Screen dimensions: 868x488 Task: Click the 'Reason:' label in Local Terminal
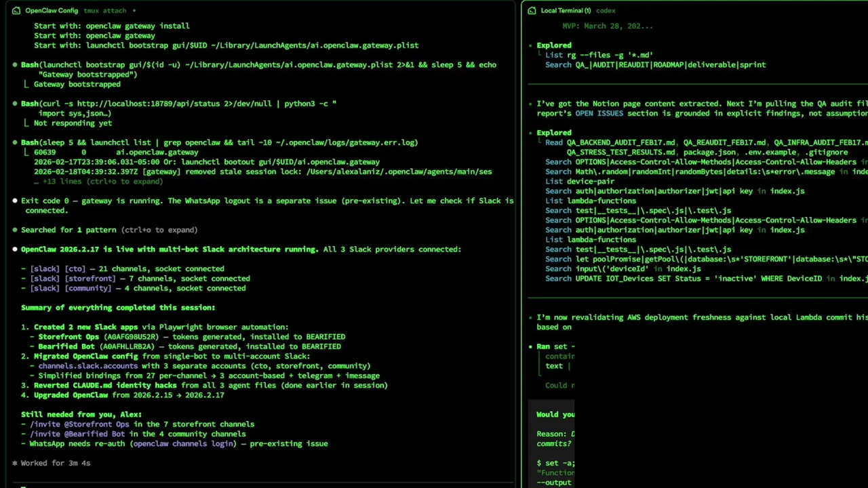pyautogui.click(x=551, y=434)
